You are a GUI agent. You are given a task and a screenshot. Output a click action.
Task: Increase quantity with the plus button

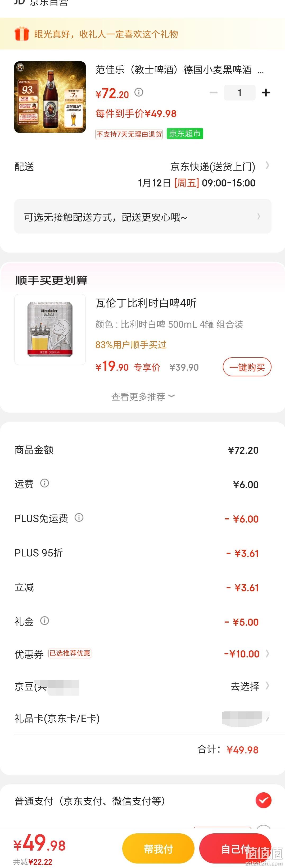[x=266, y=93]
